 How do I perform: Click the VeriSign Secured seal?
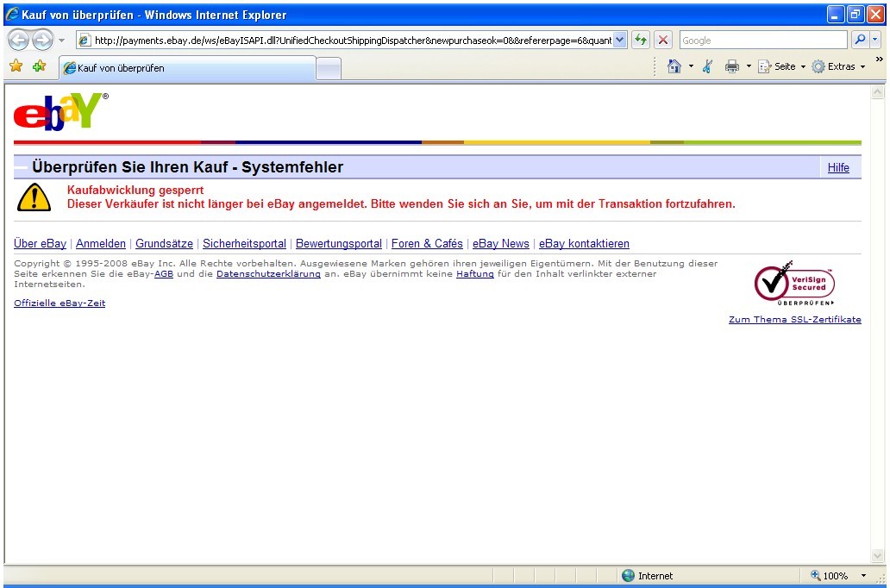(794, 283)
